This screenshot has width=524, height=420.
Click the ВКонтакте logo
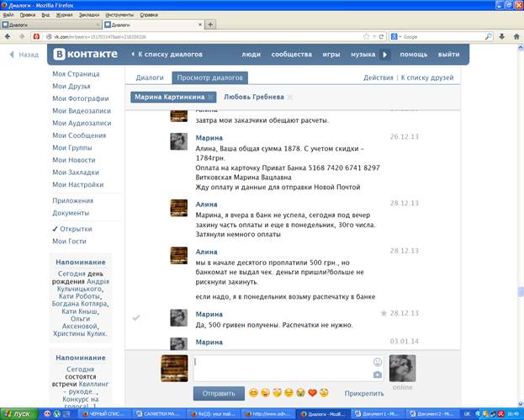pyautogui.click(x=86, y=54)
